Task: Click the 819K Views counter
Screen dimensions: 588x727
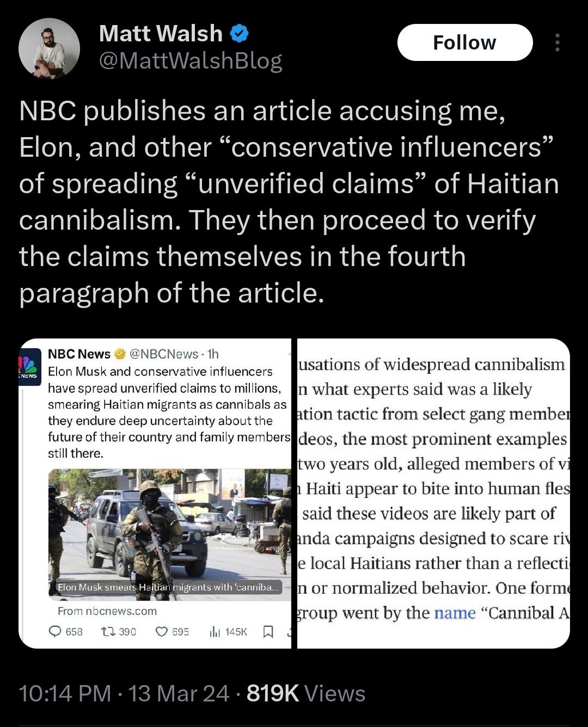Action: 306,694
